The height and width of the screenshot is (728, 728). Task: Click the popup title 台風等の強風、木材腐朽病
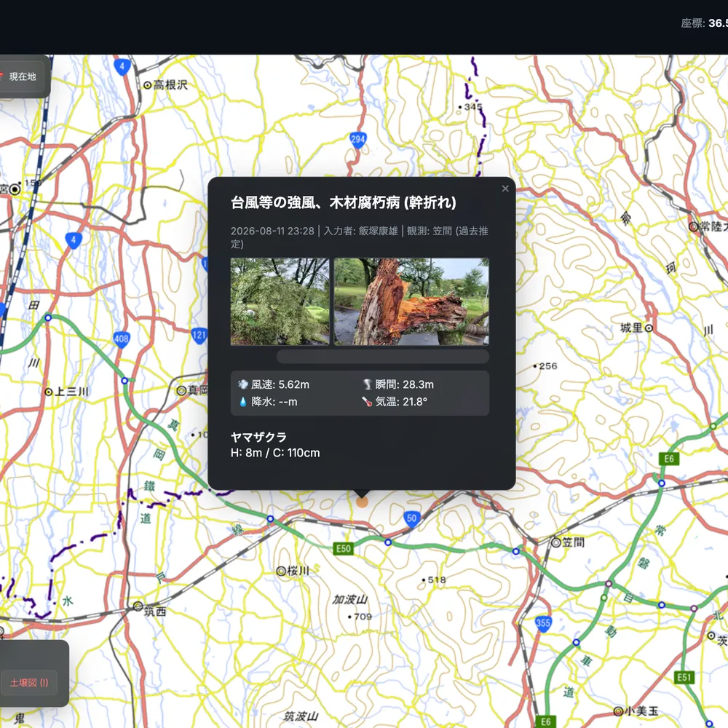[x=315, y=202]
